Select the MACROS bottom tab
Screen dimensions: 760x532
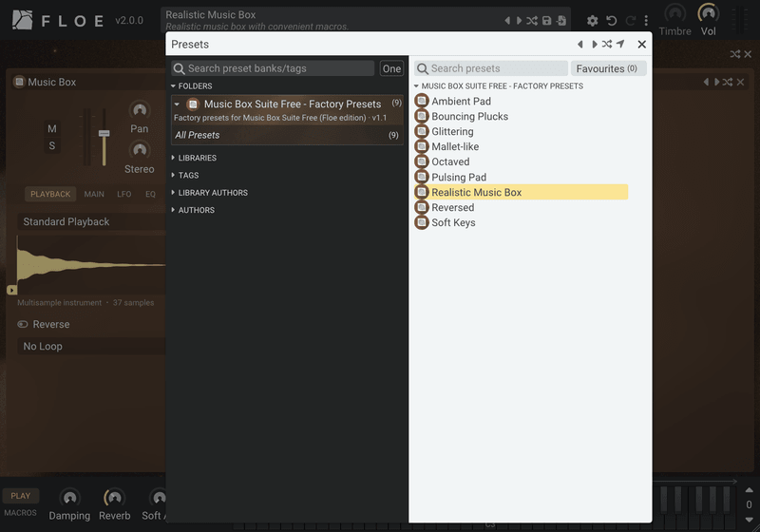[x=21, y=513]
